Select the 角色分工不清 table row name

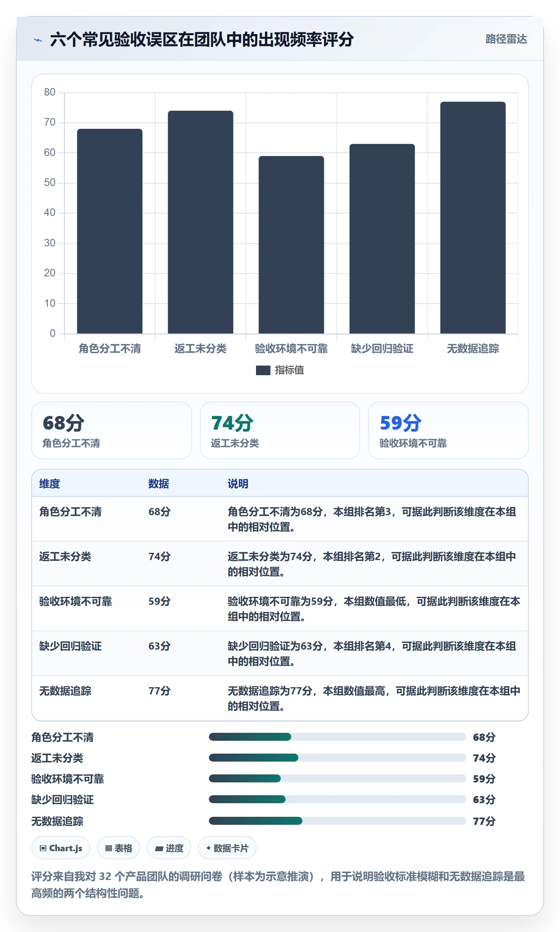click(70, 512)
